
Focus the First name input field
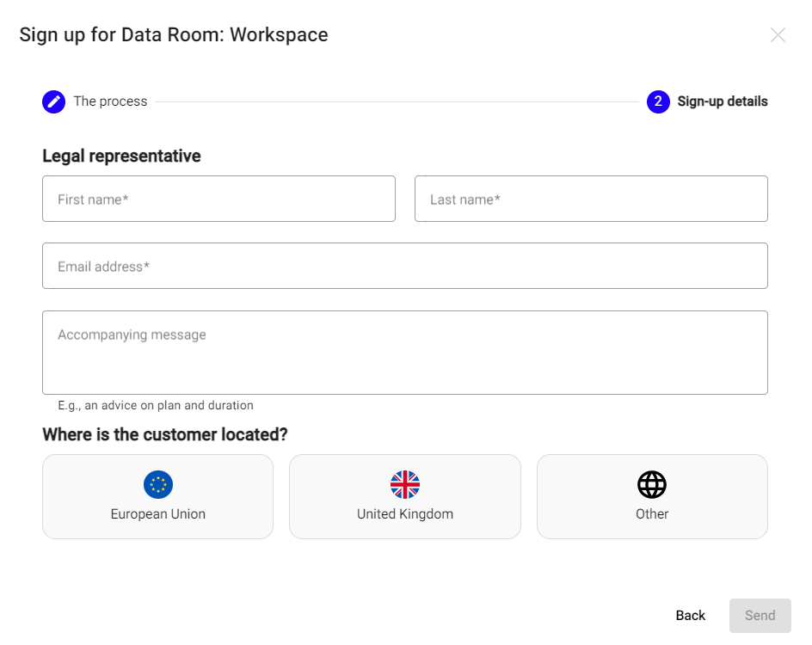pos(218,200)
